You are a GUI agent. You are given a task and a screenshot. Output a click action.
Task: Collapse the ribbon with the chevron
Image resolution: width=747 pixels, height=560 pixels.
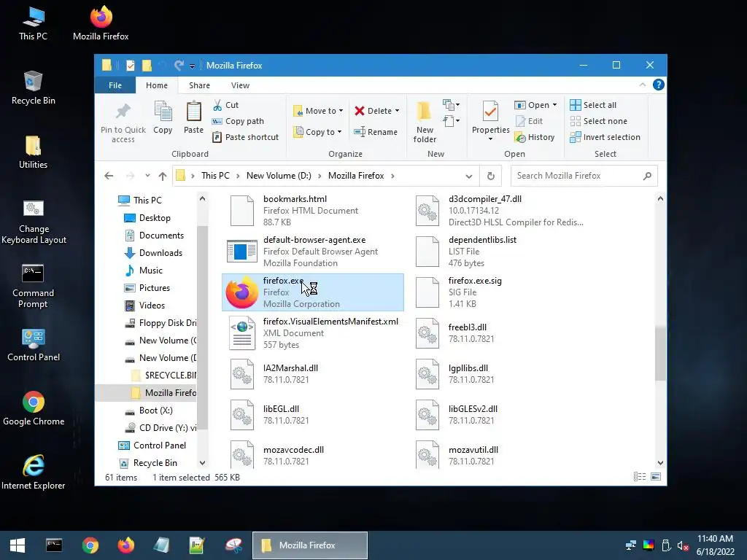[x=643, y=85]
